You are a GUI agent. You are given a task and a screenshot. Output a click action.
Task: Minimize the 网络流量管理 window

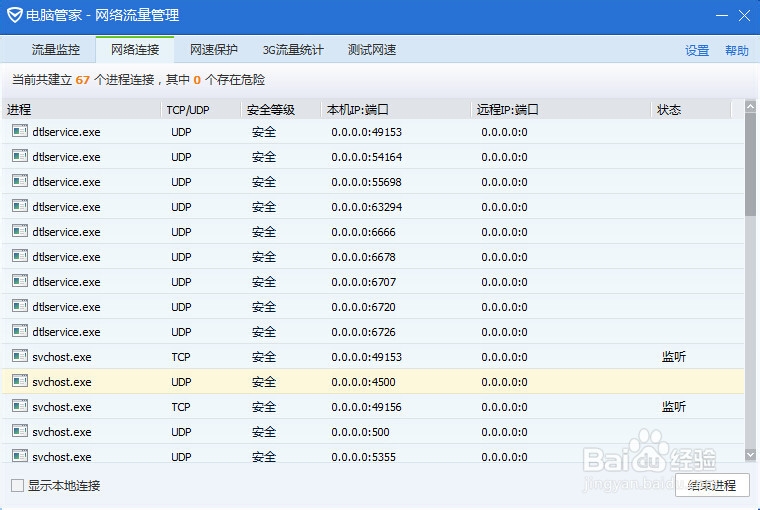[722, 15]
